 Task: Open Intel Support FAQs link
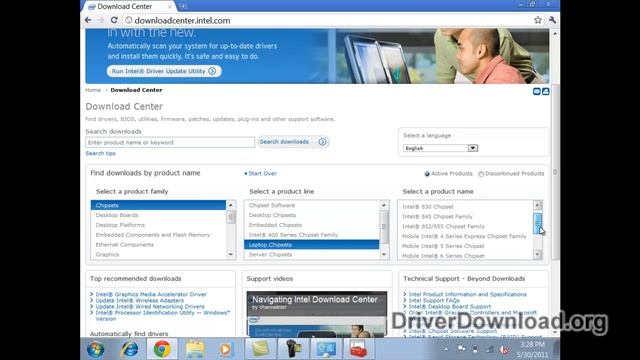click(434, 300)
